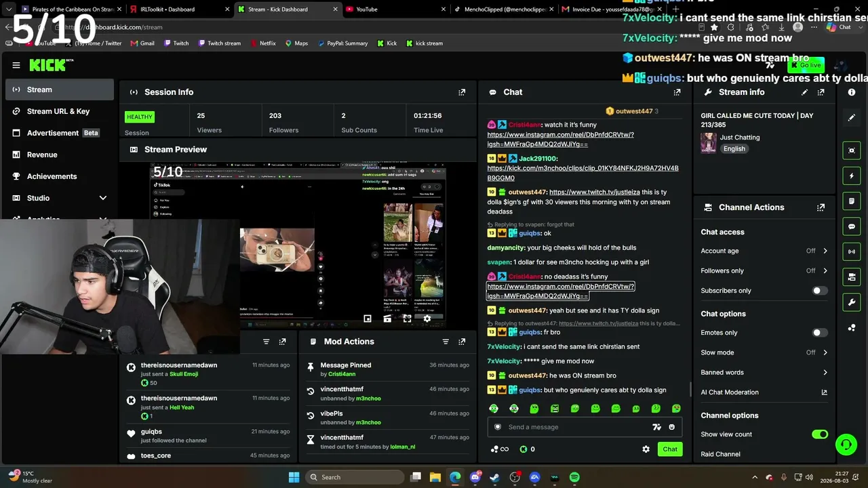Open the emoji picker in chat box

pyautogui.click(x=672, y=427)
